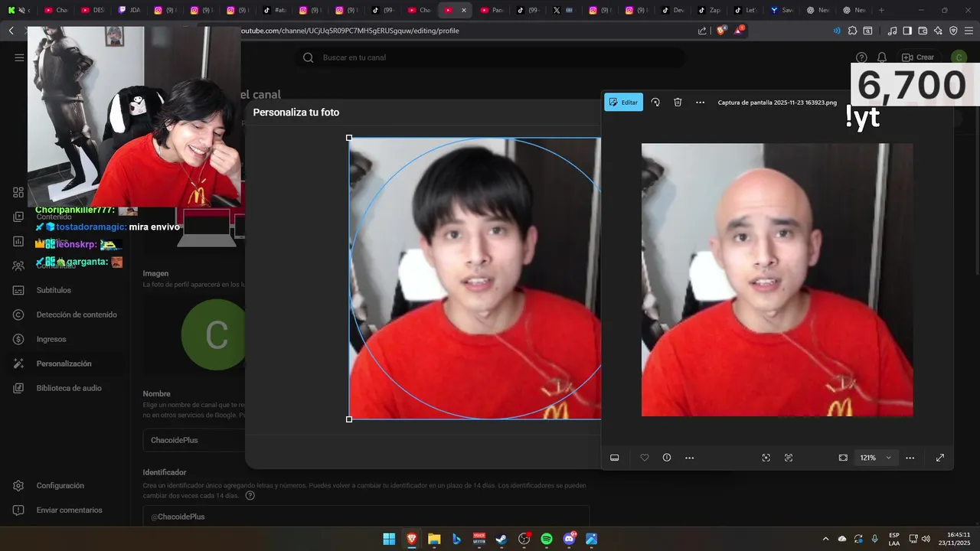Mark the photo as favorite with heart

(645, 458)
